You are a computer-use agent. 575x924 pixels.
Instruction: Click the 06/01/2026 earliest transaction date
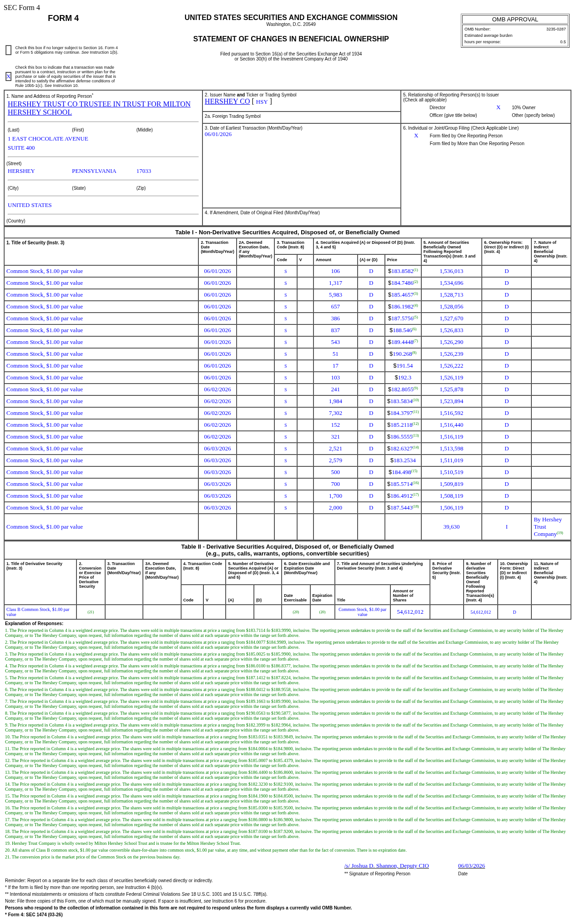point(218,134)
